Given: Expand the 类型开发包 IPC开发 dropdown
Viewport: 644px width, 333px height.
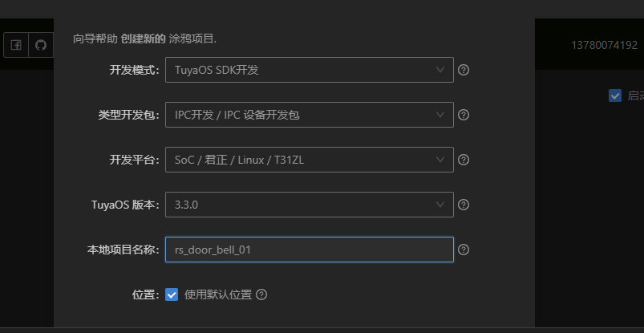Looking at the screenshot, I should pos(310,115).
